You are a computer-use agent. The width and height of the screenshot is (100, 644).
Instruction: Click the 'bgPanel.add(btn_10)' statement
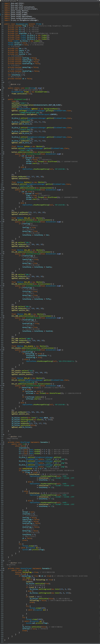coord(21,246)
